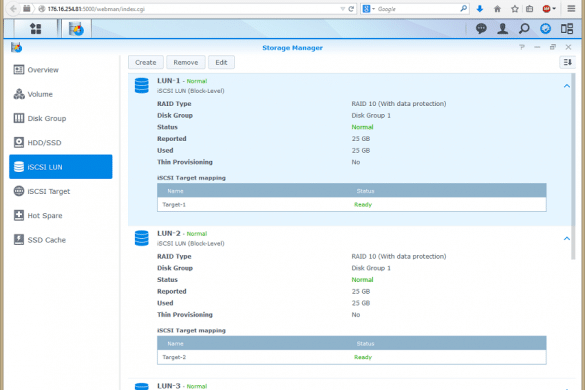The image size is (585, 390).
Task: Open the browser hamburger menu
Action: (571, 9)
